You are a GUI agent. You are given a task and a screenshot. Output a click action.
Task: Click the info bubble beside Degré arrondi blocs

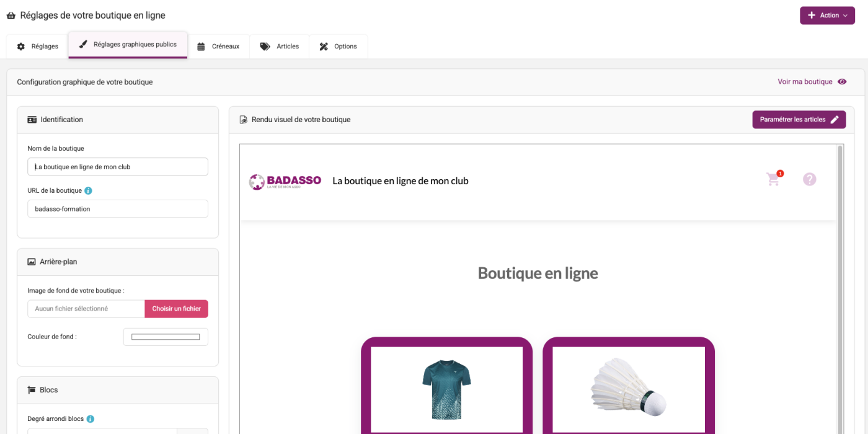pyautogui.click(x=91, y=418)
